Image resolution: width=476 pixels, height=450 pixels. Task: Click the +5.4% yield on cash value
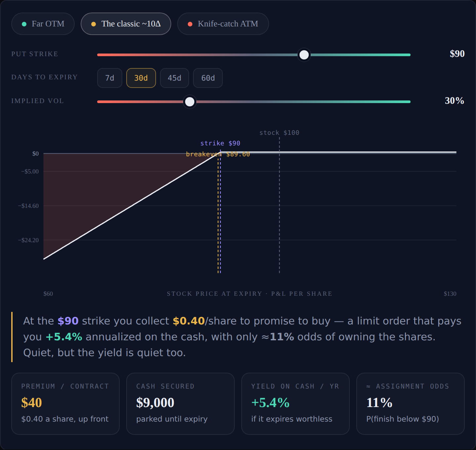click(x=270, y=403)
